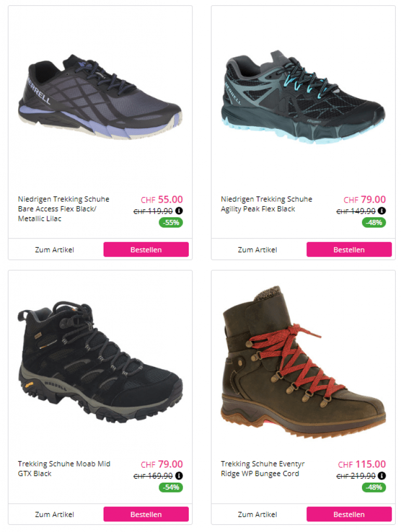Image resolution: width=401 pixels, height=532 pixels.
Task: Click product title Niedrigen Trekking Schuhe Agility Peak
Action: pyautogui.click(x=266, y=204)
